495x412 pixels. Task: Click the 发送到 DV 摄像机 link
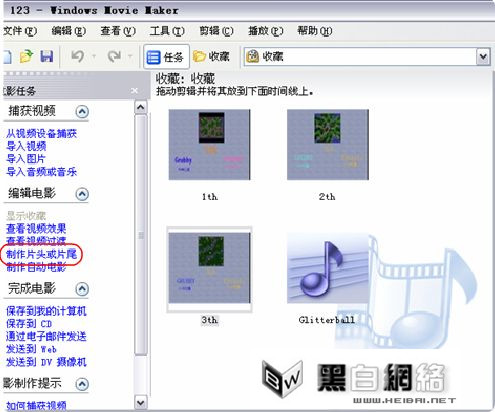click(x=46, y=362)
